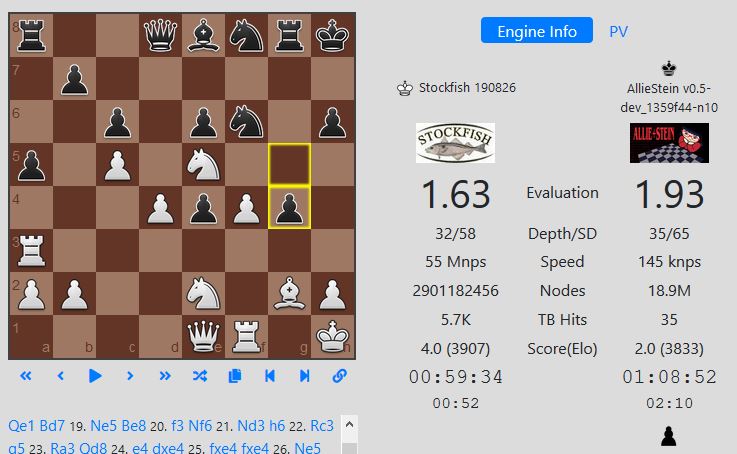Click the highlighted empty g5 square
Image resolution: width=737 pixels, height=454 pixels.
click(x=290, y=164)
